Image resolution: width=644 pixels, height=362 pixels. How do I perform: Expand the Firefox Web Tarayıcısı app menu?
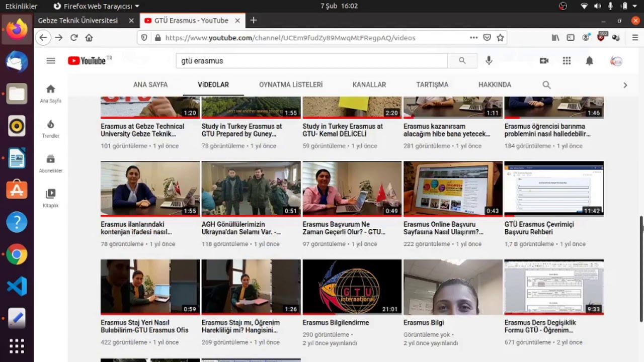96,6
